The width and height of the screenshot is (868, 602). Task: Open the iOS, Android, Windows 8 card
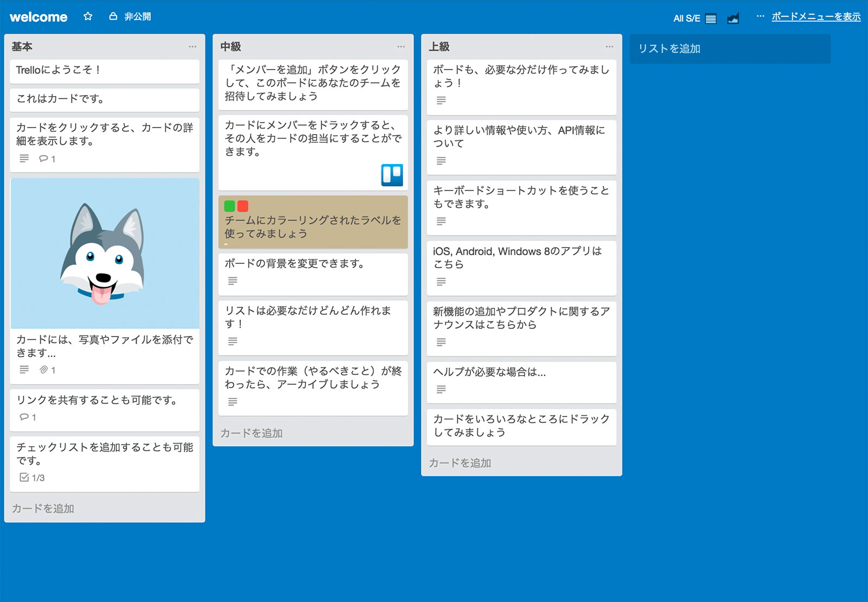521,268
